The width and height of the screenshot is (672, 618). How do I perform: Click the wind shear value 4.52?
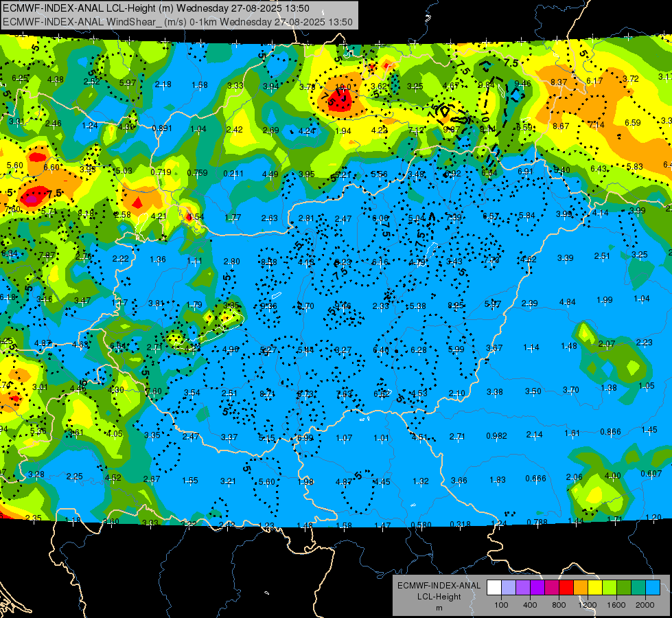coord(113,478)
